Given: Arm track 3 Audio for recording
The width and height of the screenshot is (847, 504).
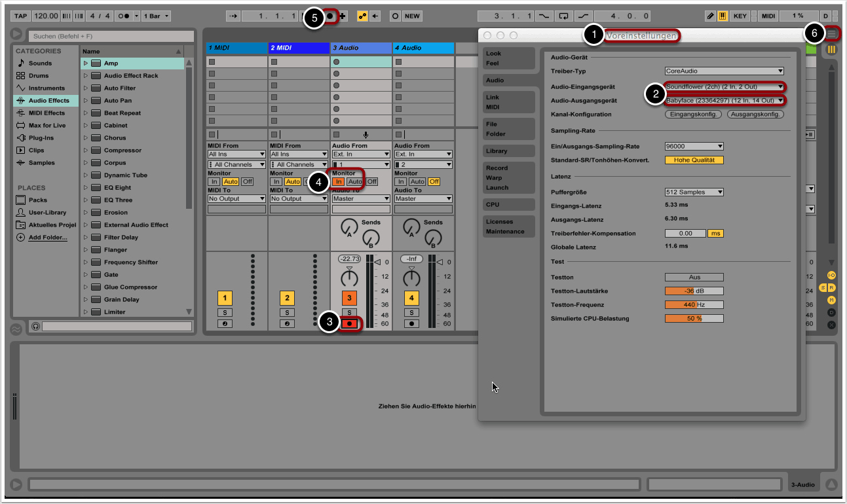Looking at the screenshot, I should tap(350, 324).
